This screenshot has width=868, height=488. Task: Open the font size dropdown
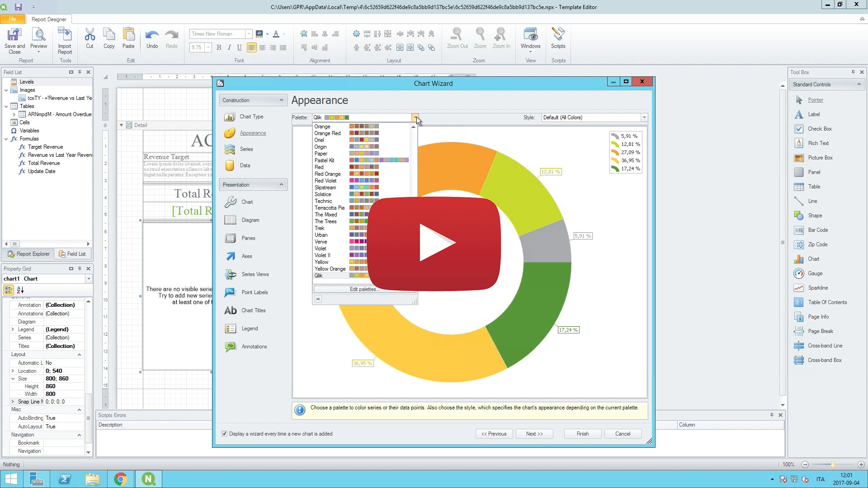point(208,47)
